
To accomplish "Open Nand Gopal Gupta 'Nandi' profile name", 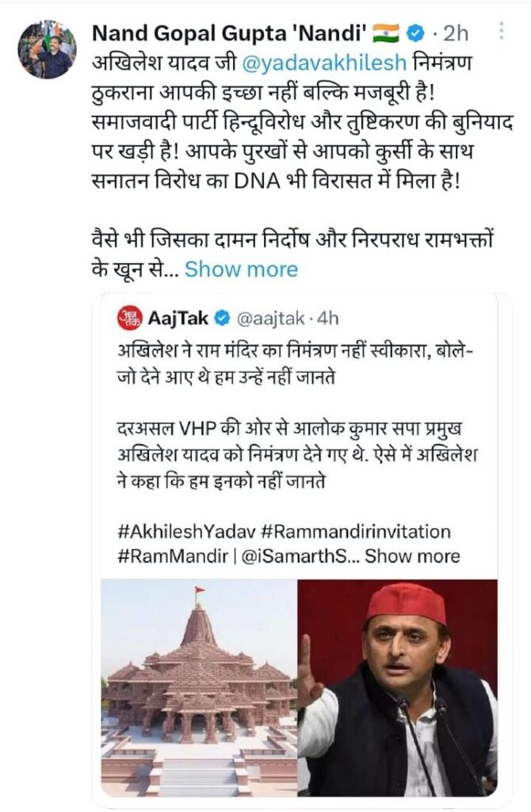I will pyautogui.click(x=230, y=33).
